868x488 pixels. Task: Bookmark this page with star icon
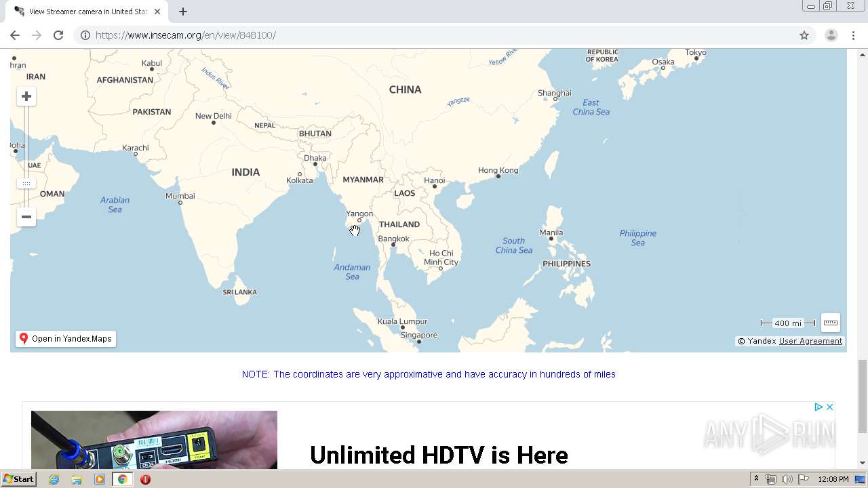pyautogui.click(x=804, y=35)
